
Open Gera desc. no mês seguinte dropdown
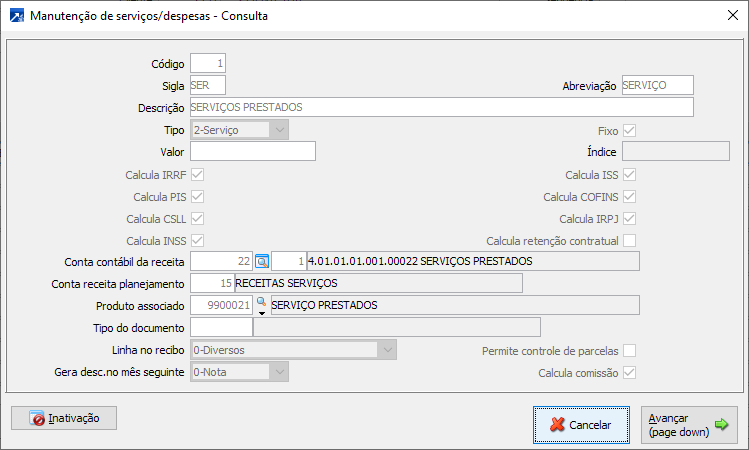[x=280, y=371]
